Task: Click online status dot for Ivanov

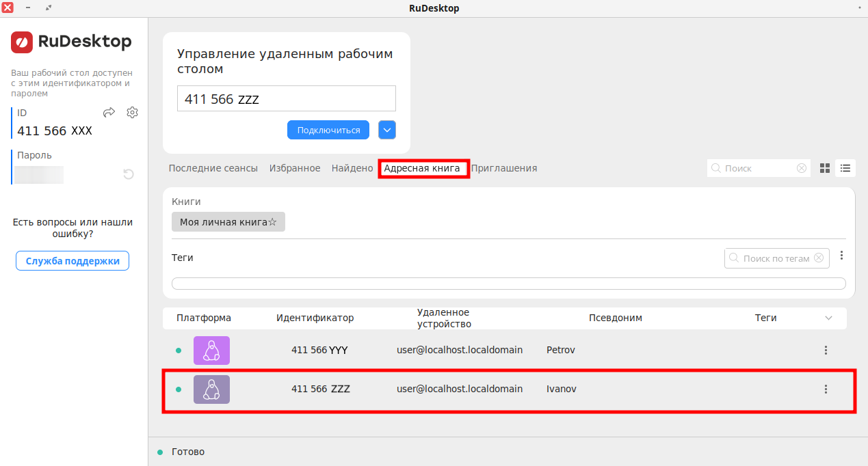Action: [179, 389]
